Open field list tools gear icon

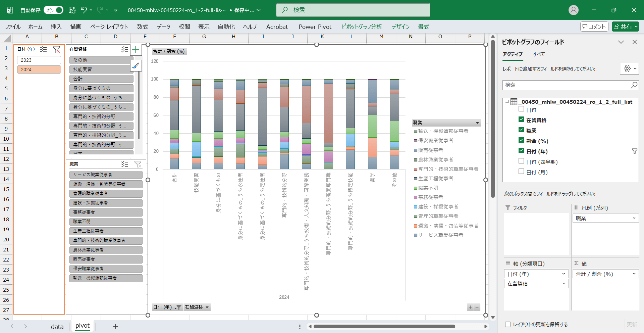point(629,69)
